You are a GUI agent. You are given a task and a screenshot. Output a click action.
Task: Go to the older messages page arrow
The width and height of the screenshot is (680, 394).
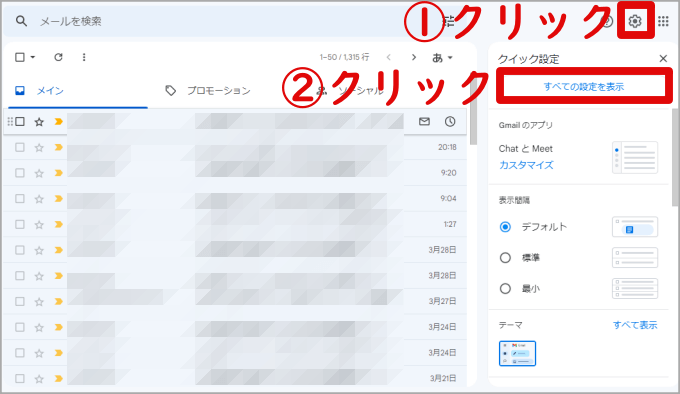(414, 57)
